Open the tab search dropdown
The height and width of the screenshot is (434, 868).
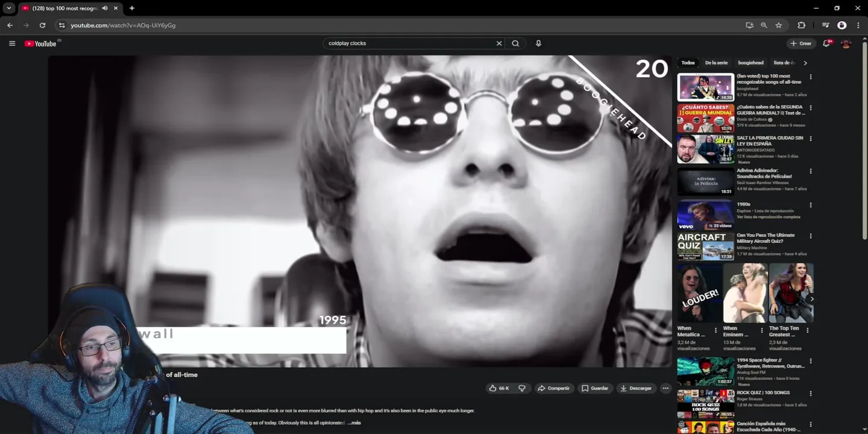pyautogui.click(x=9, y=8)
